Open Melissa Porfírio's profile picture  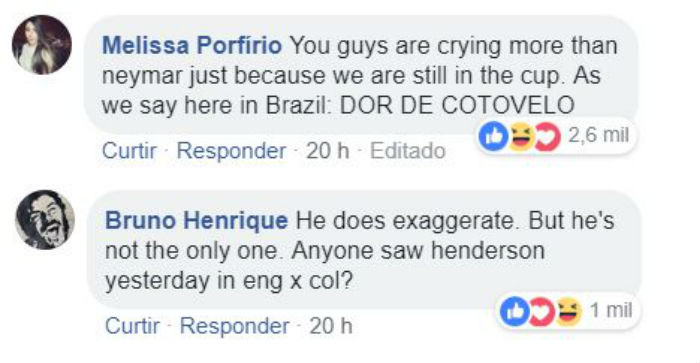coord(42,44)
